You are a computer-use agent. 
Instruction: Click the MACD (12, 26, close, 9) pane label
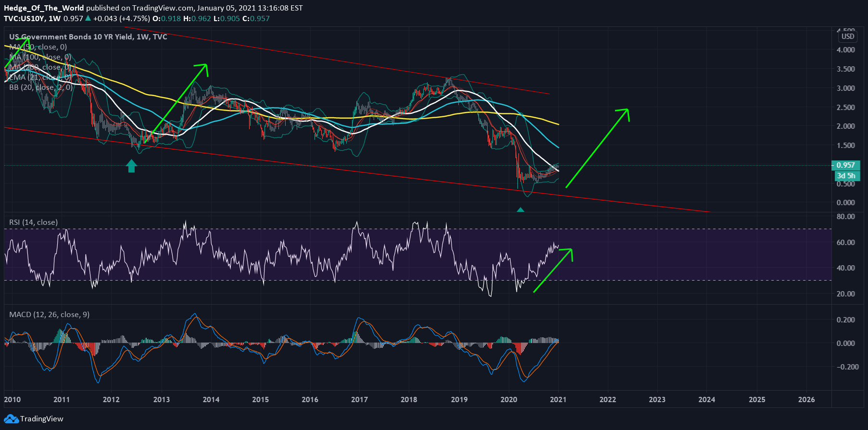(x=50, y=314)
